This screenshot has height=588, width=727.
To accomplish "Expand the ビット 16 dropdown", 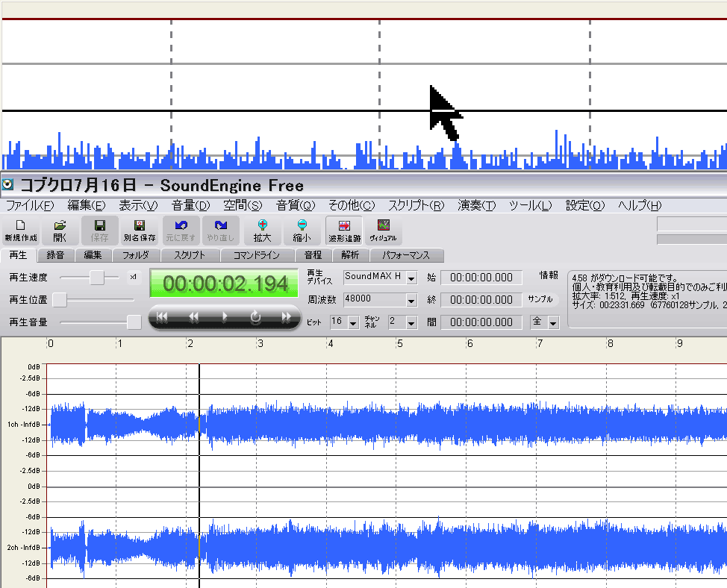I will pyautogui.click(x=353, y=322).
